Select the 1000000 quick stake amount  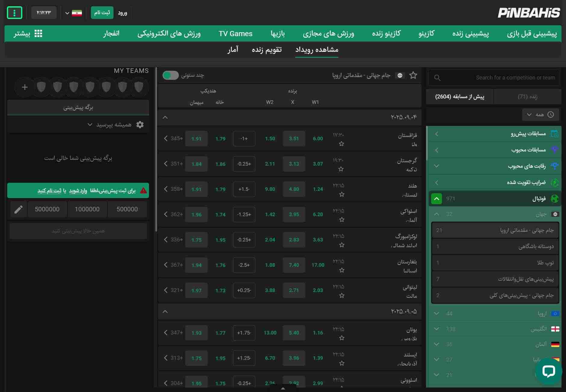click(x=87, y=209)
